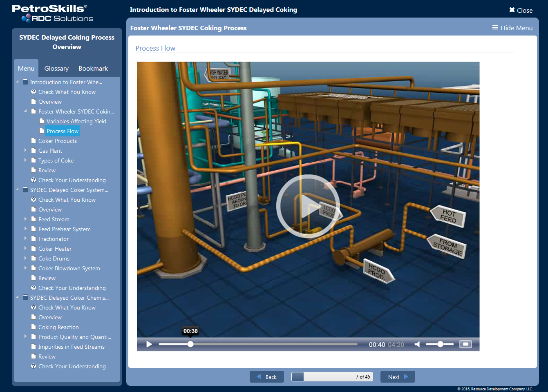
Task: Expand the Fractionator node
Action: tap(25, 238)
